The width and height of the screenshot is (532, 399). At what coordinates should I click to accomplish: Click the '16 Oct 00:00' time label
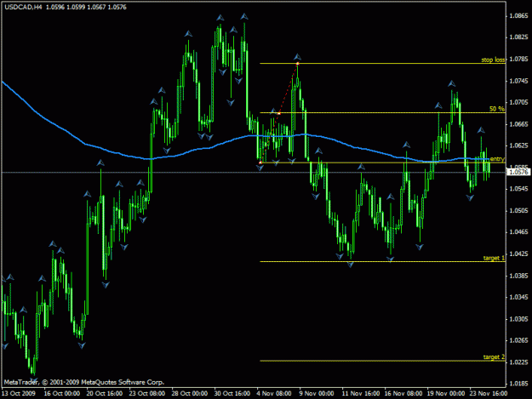(62, 394)
